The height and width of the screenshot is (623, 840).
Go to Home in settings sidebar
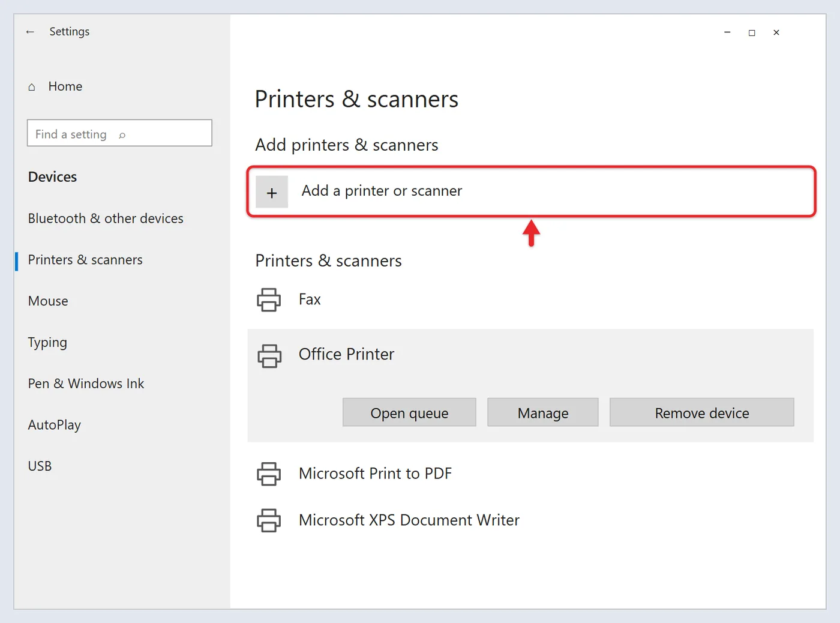click(x=65, y=86)
